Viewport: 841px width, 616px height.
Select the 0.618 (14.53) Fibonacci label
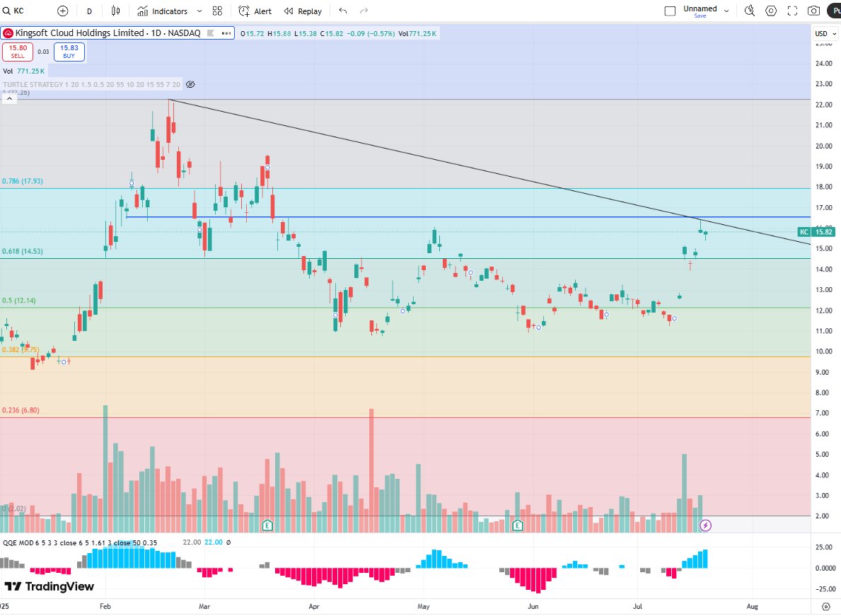pos(23,252)
